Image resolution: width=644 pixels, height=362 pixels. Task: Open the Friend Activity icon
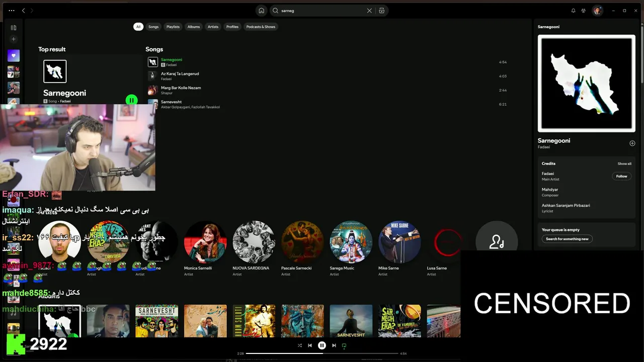[x=584, y=11]
